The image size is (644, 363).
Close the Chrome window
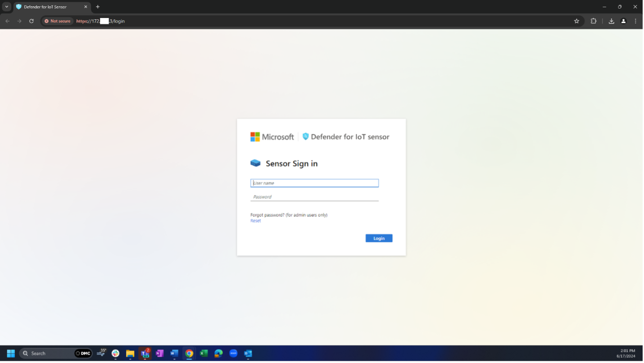click(x=635, y=7)
